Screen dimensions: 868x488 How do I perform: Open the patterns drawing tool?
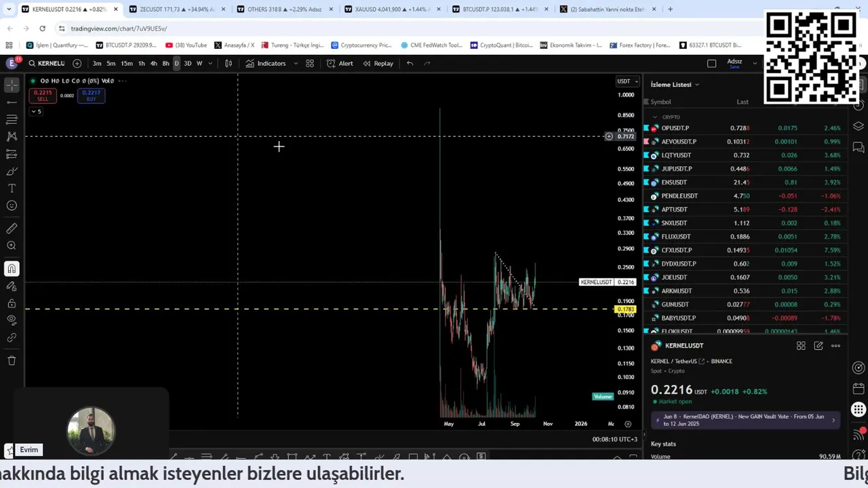12,136
